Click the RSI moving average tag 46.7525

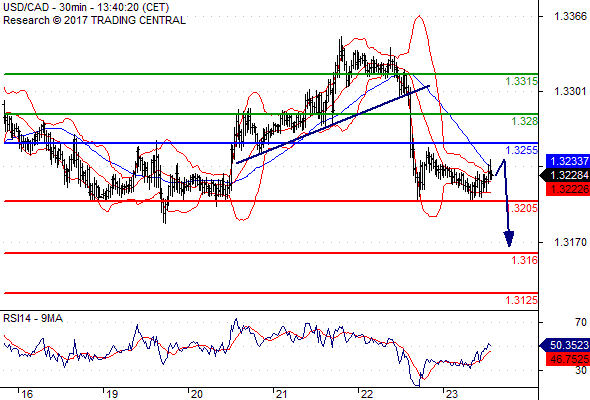click(x=568, y=359)
